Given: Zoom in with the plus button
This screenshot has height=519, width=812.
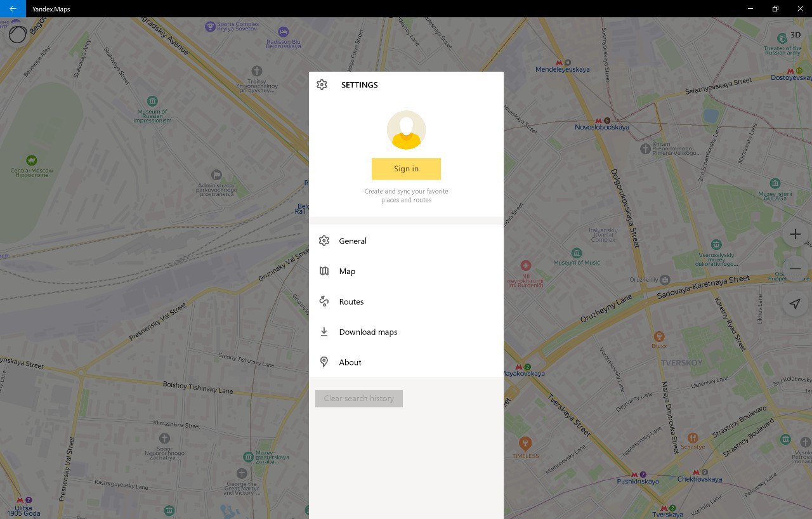Looking at the screenshot, I should [795, 234].
